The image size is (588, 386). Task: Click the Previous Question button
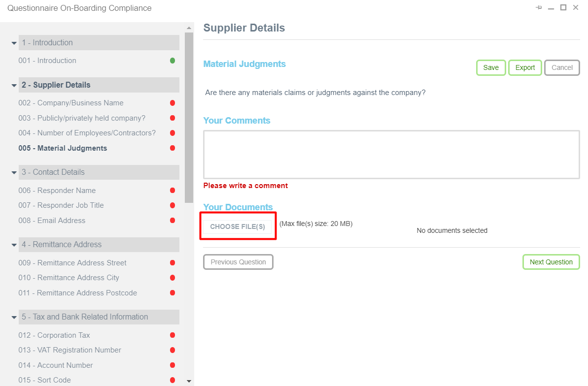point(238,262)
